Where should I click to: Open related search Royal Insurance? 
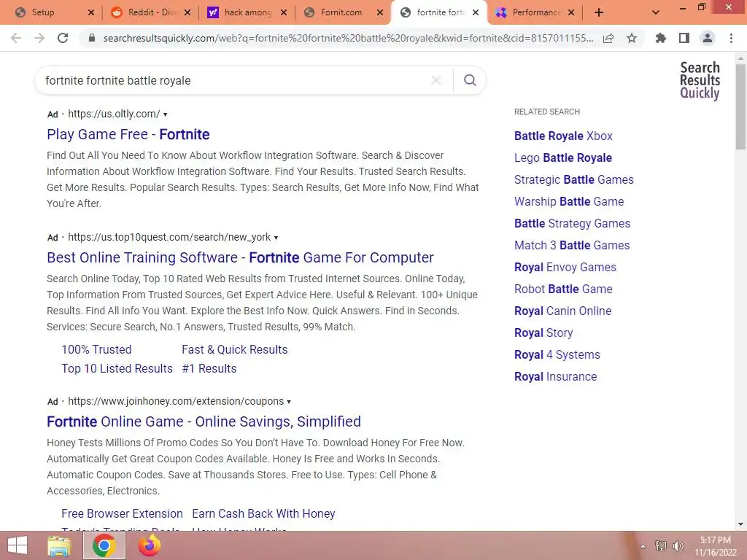555,377
